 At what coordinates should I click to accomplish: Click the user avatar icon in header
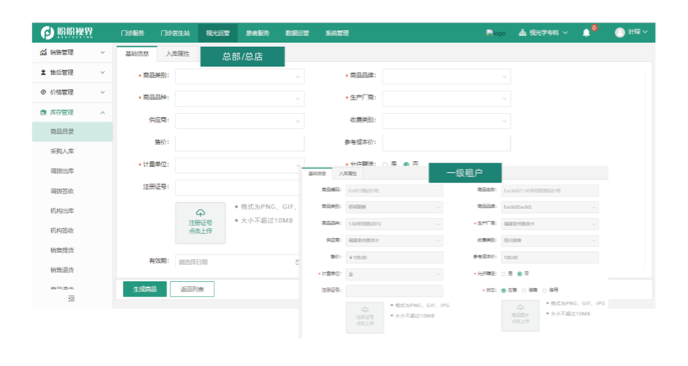pyautogui.click(x=620, y=32)
